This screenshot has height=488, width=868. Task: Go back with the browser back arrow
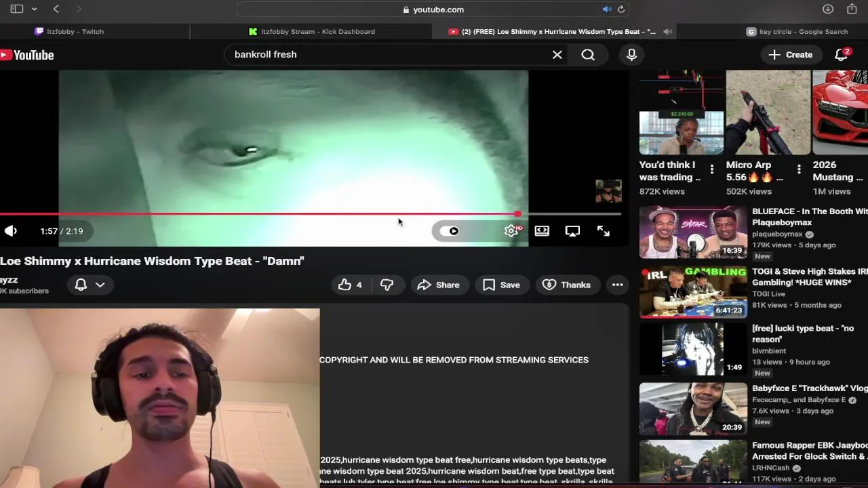(56, 9)
